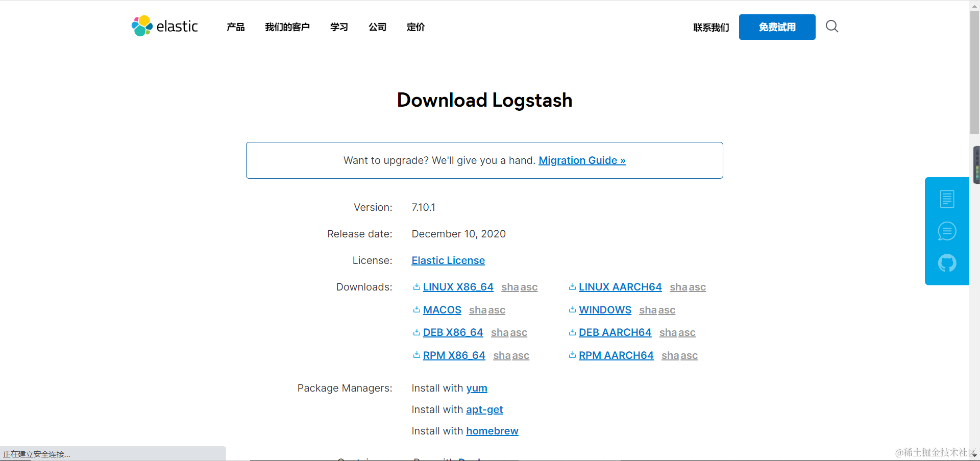Click download icon beside WINDOWS
Viewport: 980px width, 461px height.
click(x=572, y=310)
